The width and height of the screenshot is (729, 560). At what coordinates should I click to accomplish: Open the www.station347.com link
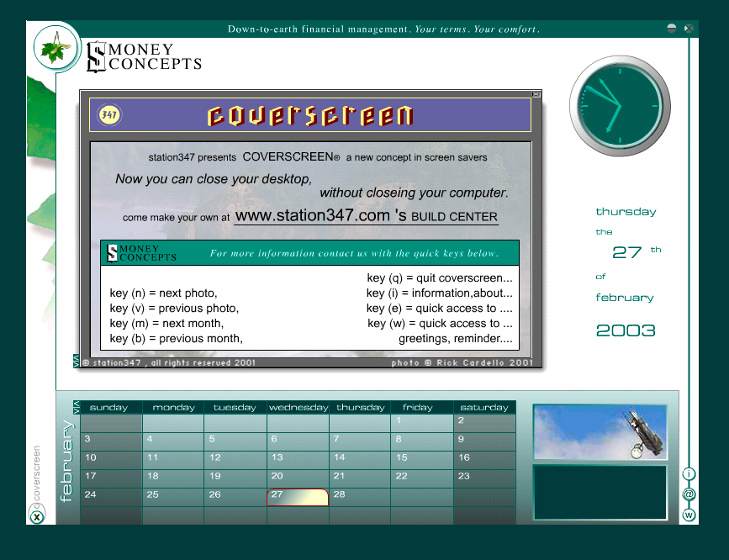(312, 215)
